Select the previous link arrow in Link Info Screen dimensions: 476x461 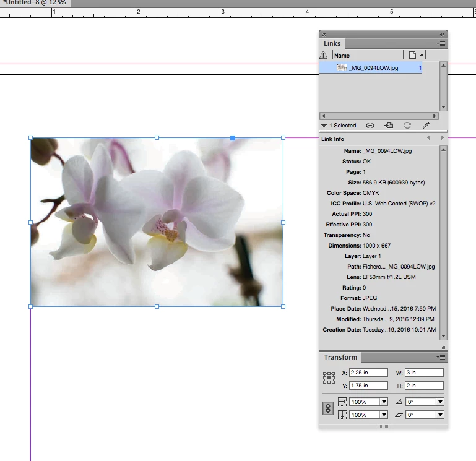coord(428,138)
